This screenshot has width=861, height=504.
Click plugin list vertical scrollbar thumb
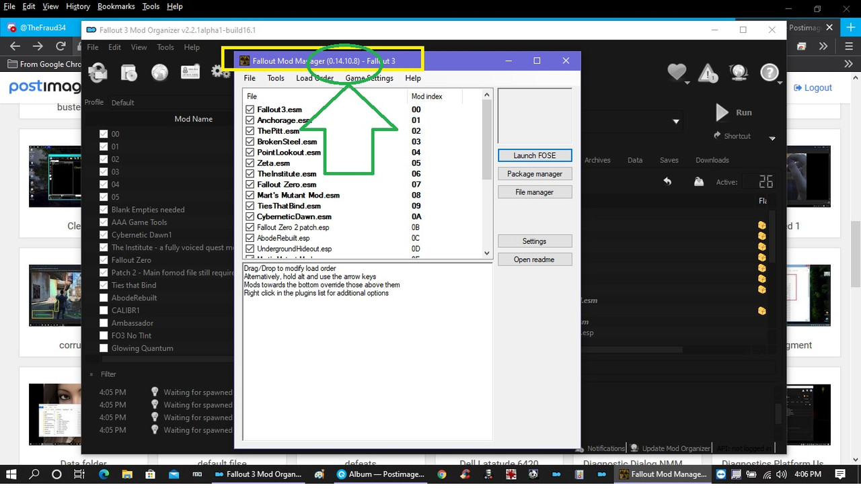click(488, 140)
